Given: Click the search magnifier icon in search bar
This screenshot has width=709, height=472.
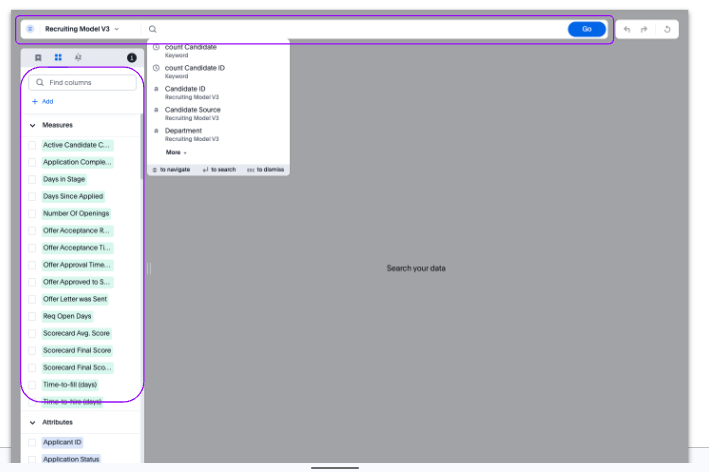Looking at the screenshot, I should pos(152,29).
